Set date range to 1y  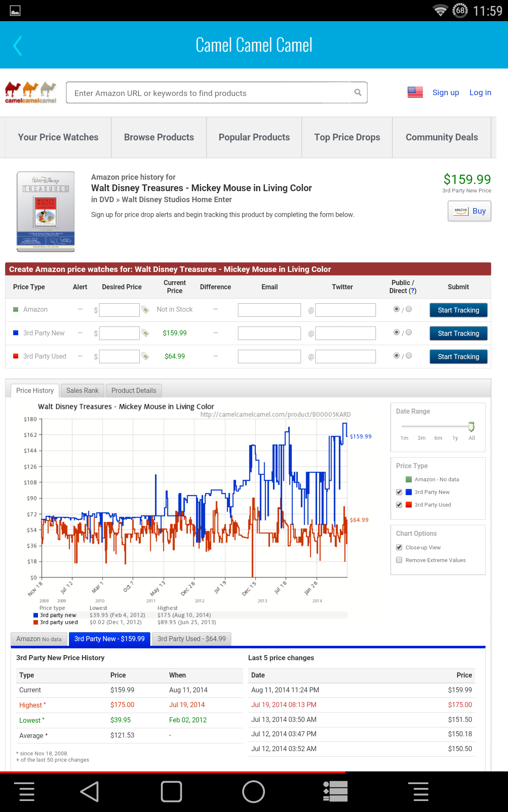point(455,438)
